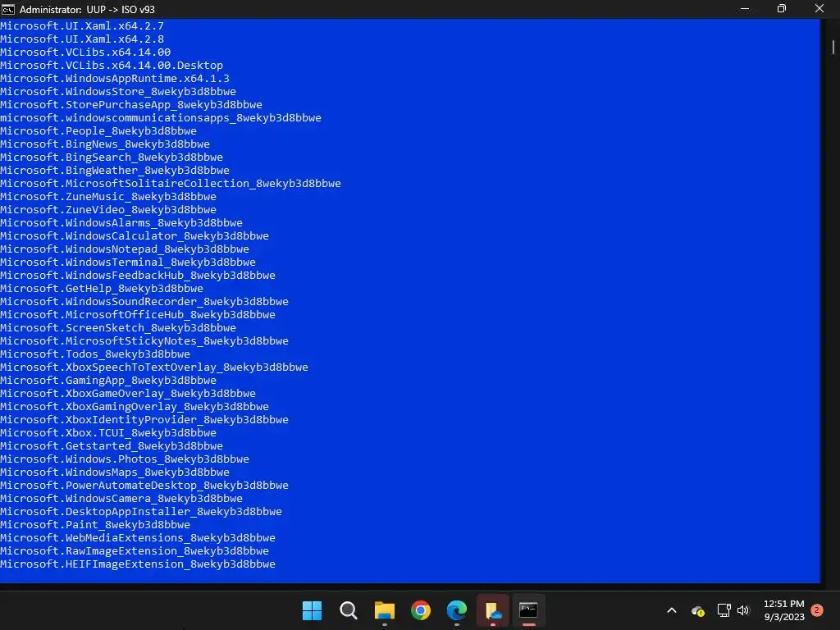Image resolution: width=840 pixels, height=630 pixels.
Task: Click line Microsoft.WindowsAlarms_8wekyb3d8bbwe
Action: (121, 223)
